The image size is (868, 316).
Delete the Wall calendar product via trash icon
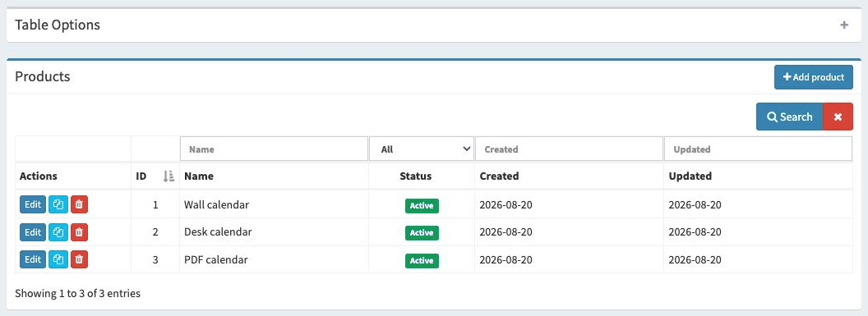click(x=79, y=204)
